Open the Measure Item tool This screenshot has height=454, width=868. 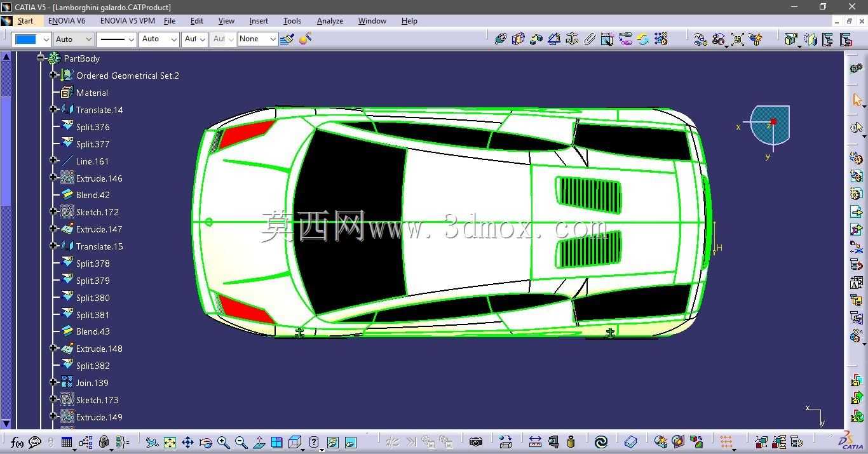point(553,442)
